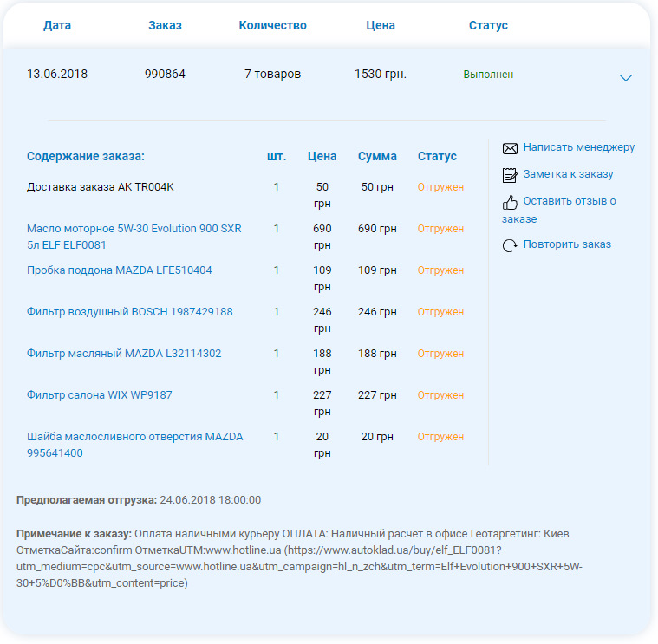Click 'Отгружен' status in the delivery row
Screen dimensions: 658x644
(x=440, y=187)
